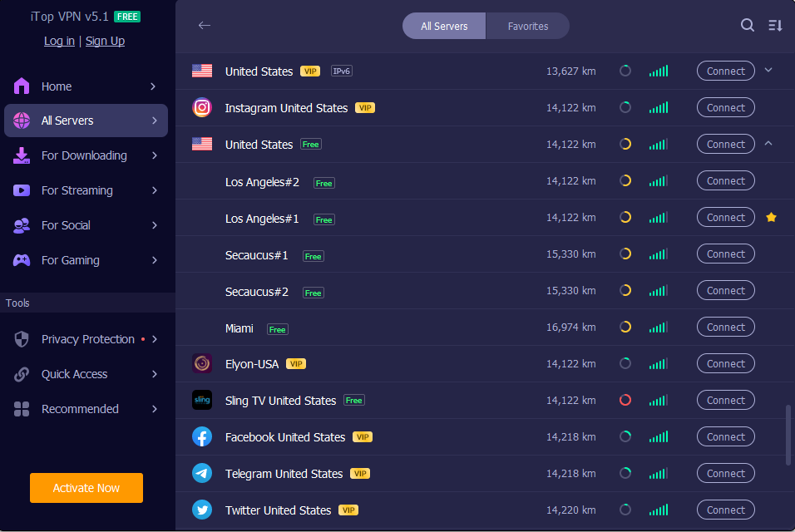Click the search magnifier icon
Viewport: 795px width, 532px height.
(x=748, y=25)
